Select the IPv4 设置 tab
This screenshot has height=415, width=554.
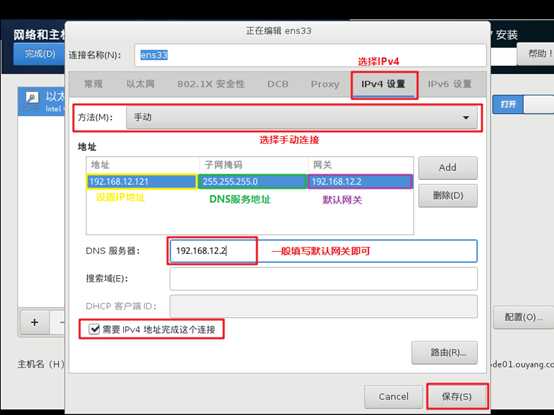(x=384, y=84)
